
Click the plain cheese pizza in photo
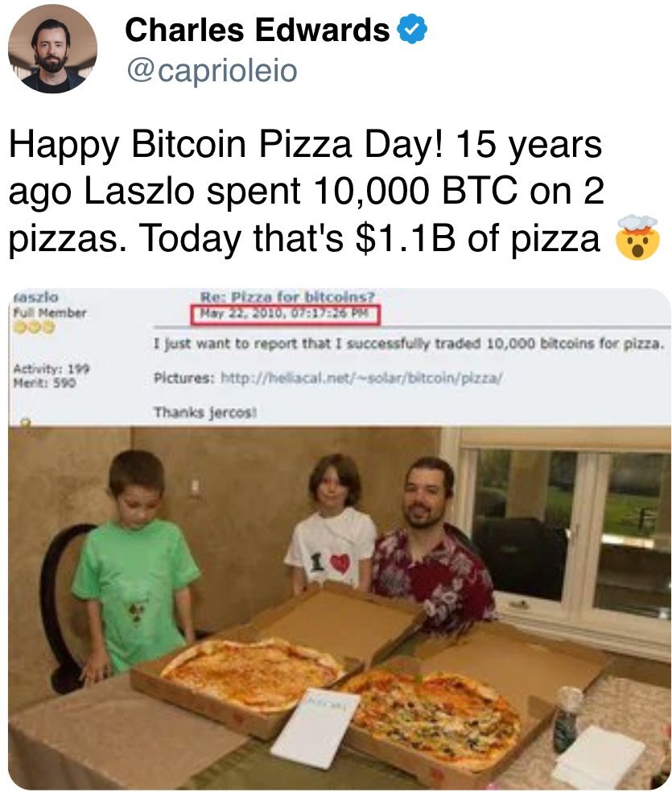(x=251, y=674)
